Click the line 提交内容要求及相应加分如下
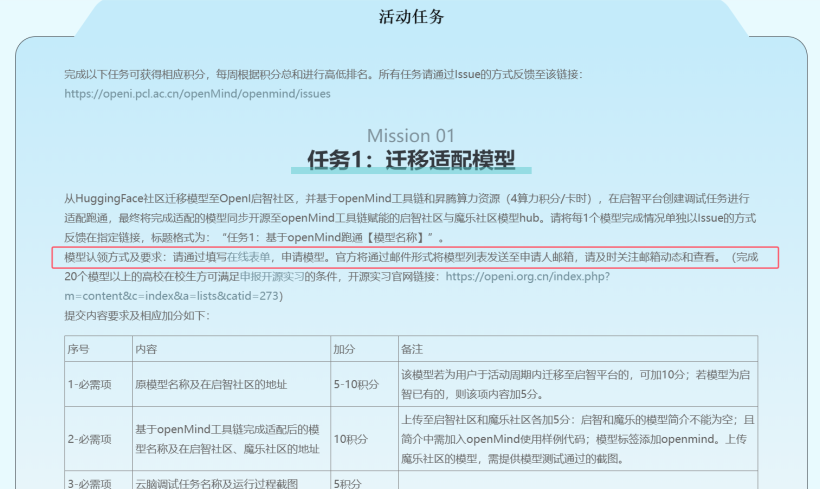820x489 pixels. point(137,315)
